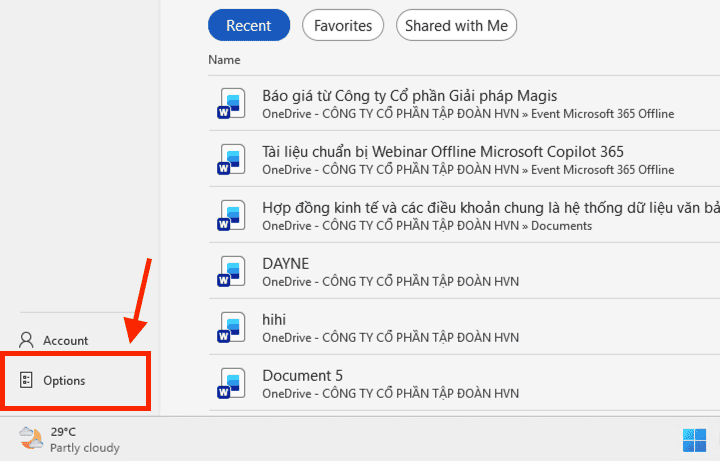Click Word icon beside Document 5

click(x=231, y=384)
